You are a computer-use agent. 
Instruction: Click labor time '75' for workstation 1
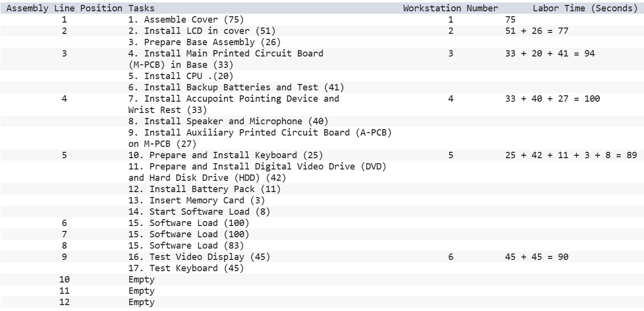click(x=510, y=20)
